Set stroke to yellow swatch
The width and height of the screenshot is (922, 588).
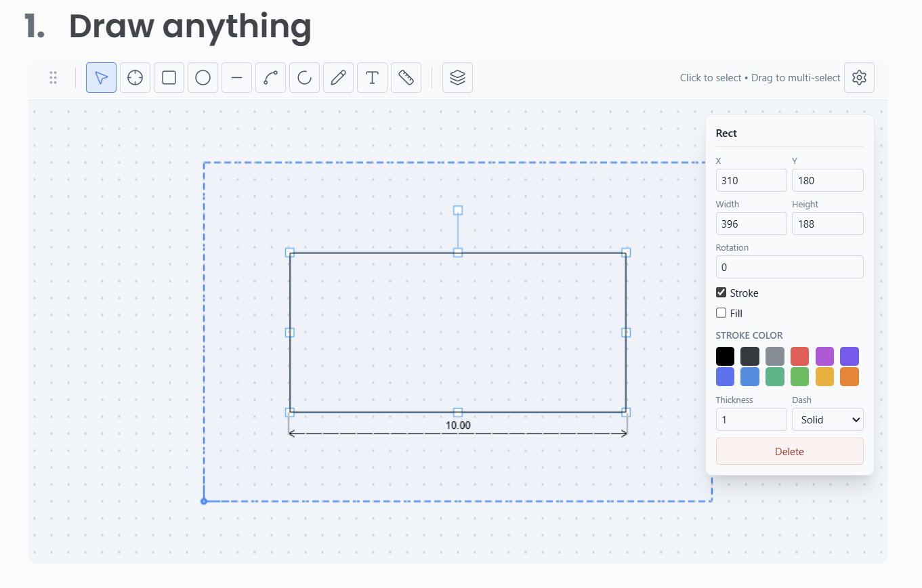tap(824, 377)
